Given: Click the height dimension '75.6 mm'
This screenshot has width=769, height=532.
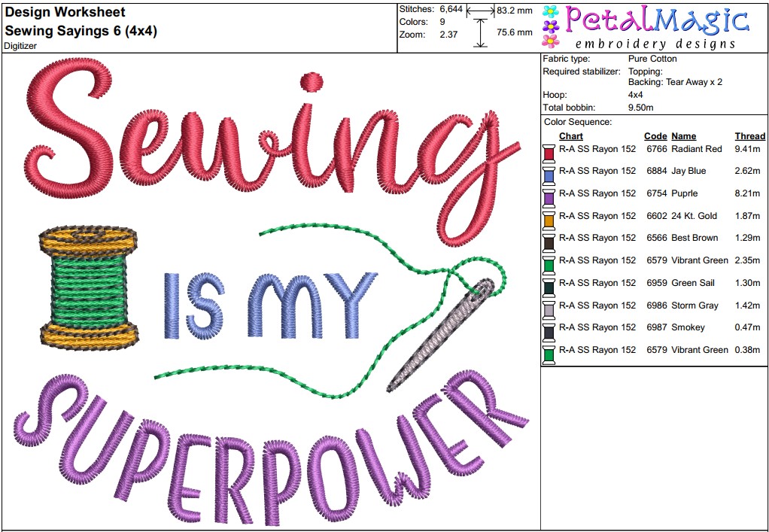Looking at the screenshot, I should click(515, 32).
